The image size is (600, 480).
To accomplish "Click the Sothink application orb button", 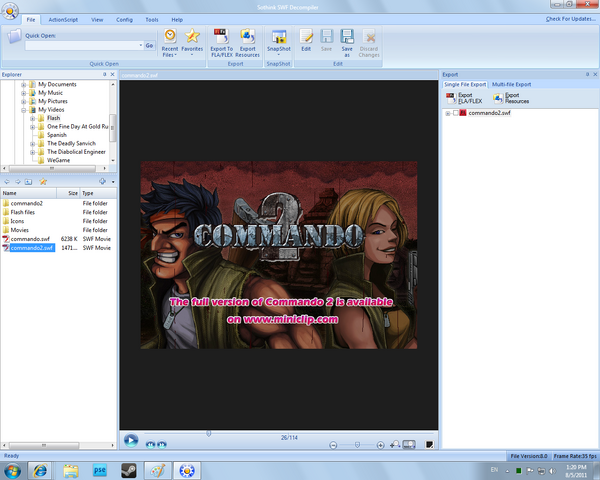I will coord(10,10).
